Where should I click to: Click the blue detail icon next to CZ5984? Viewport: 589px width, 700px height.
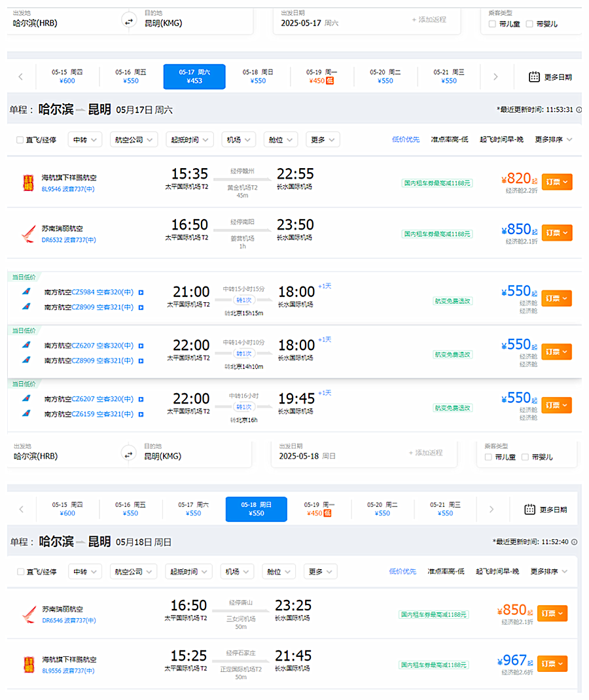pos(141,292)
